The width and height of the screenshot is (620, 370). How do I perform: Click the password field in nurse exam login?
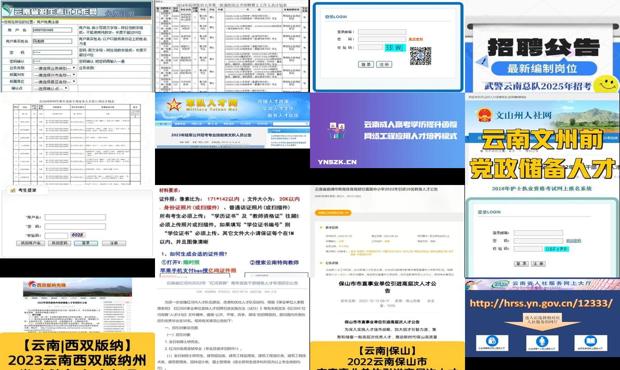(538, 241)
